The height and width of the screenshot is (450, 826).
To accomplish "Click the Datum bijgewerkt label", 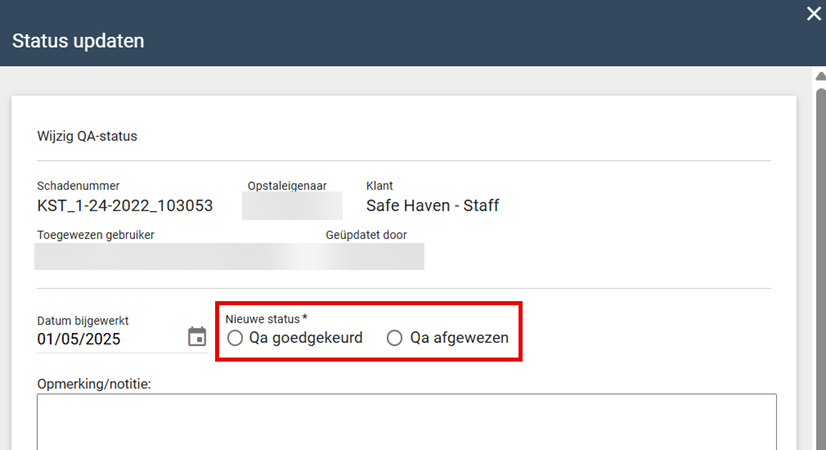I will pyautogui.click(x=83, y=321).
